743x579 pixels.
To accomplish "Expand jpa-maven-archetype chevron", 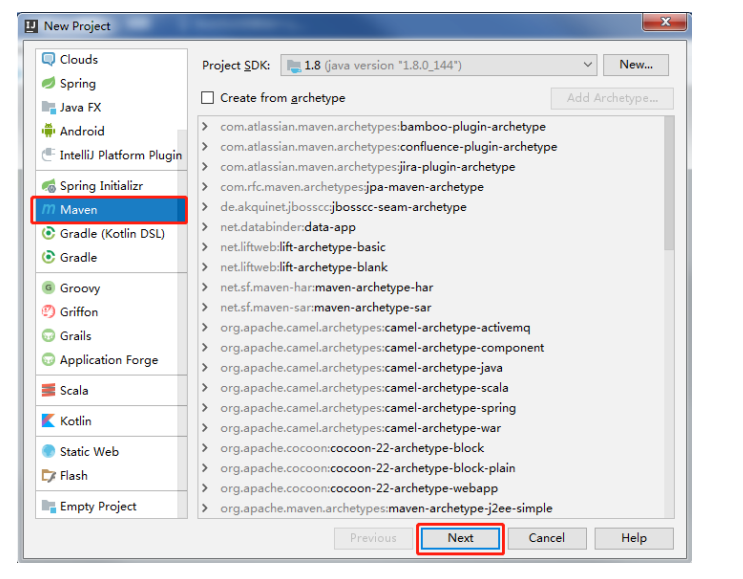I will [205, 187].
